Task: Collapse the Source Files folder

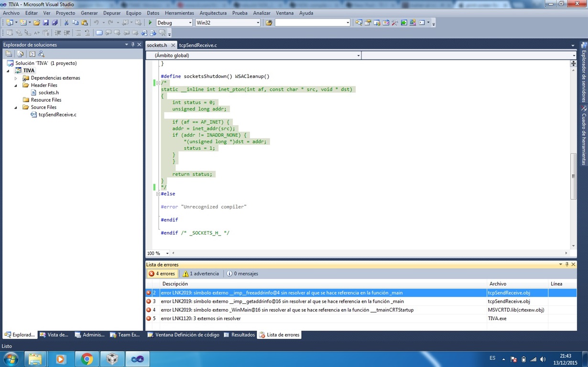Action: [x=16, y=107]
